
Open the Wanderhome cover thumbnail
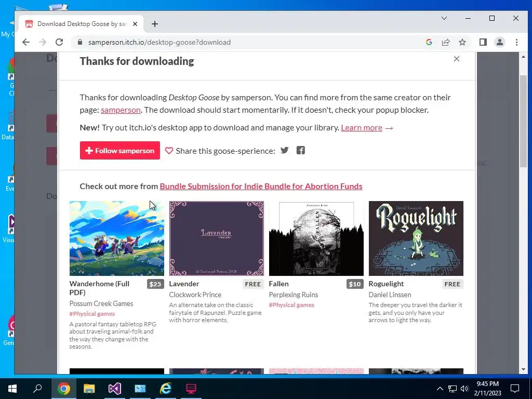pyautogui.click(x=117, y=238)
